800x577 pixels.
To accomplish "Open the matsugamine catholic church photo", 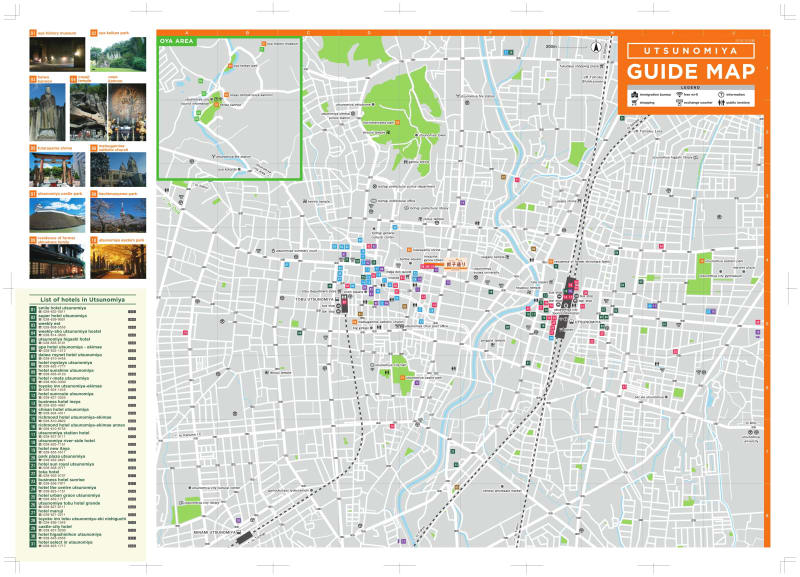I will [x=118, y=169].
